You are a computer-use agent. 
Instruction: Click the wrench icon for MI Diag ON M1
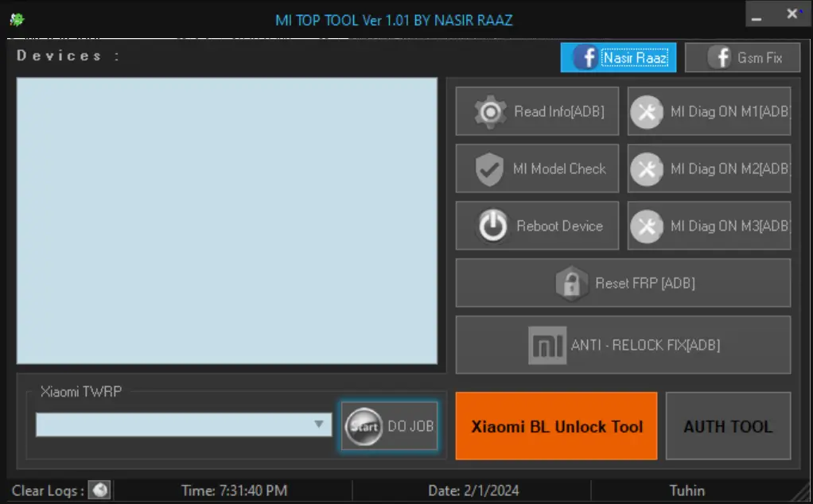point(647,112)
